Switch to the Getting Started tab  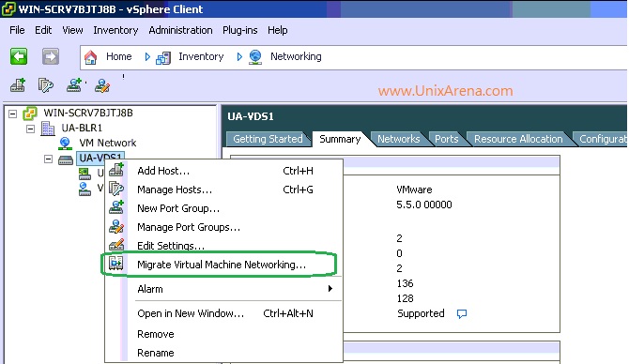[268, 139]
